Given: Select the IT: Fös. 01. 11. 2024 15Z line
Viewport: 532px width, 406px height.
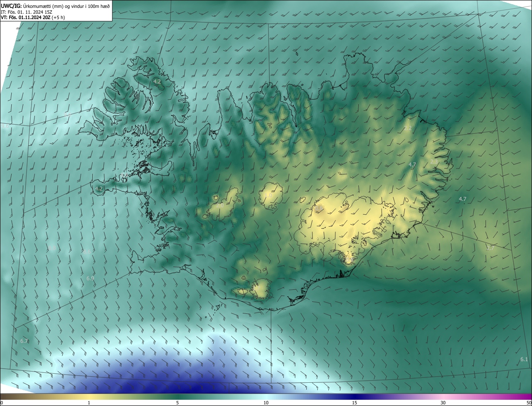Looking at the screenshot, I should pos(26,12).
